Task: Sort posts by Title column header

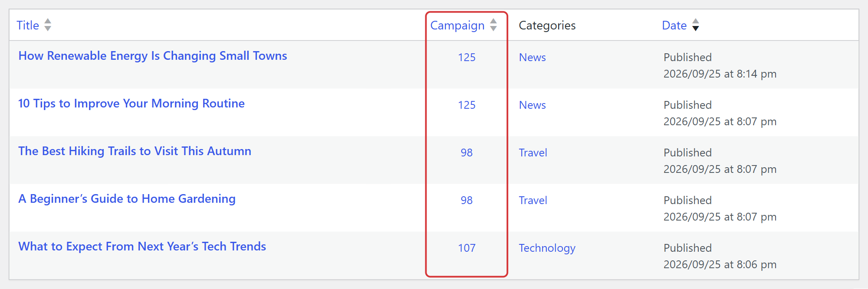Action: point(28,26)
